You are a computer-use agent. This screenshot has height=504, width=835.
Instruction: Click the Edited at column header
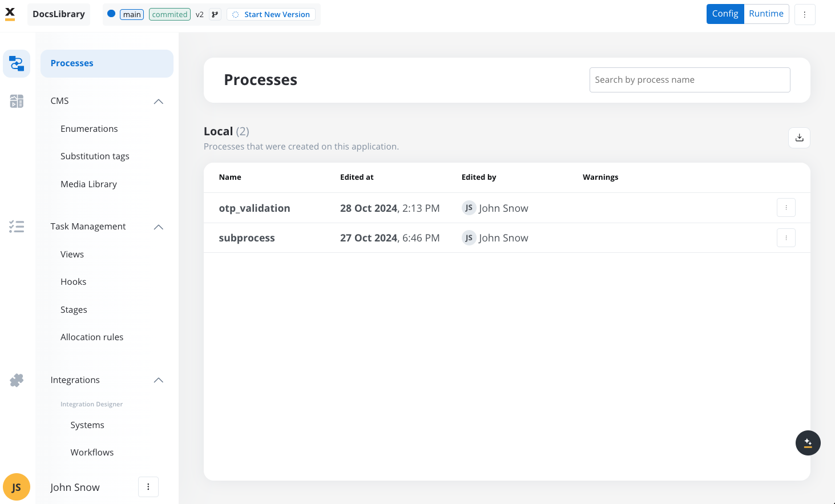coord(357,178)
